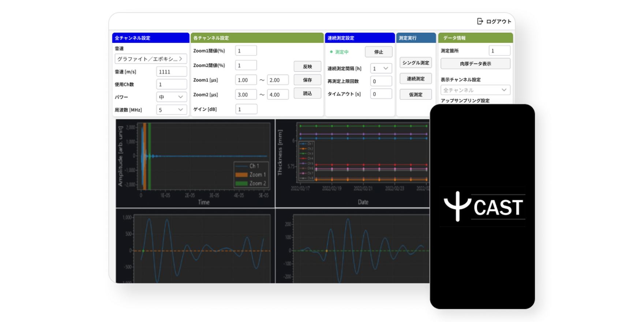Expand the 表示チャンネル設定 dropdown

[475, 90]
